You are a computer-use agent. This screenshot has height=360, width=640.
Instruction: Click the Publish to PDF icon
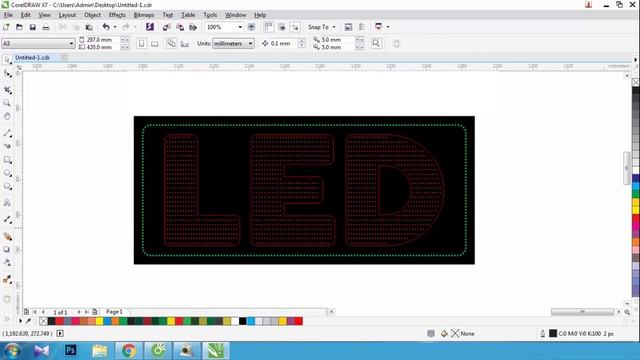(x=193, y=27)
